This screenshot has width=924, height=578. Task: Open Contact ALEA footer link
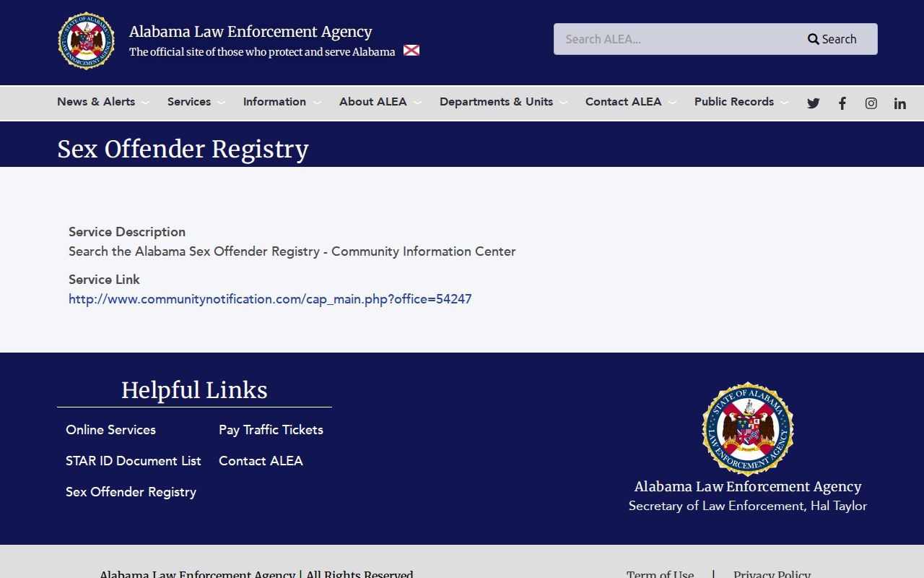pyautogui.click(x=261, y=461)
